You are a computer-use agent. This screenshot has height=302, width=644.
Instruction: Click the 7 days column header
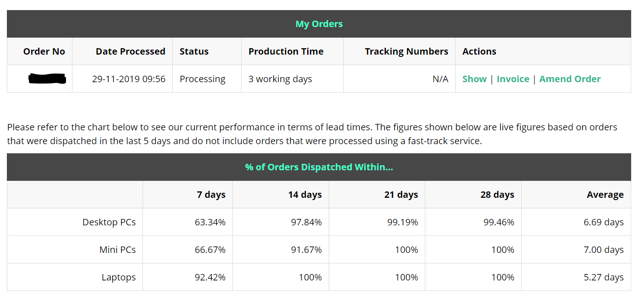(211, 195)
